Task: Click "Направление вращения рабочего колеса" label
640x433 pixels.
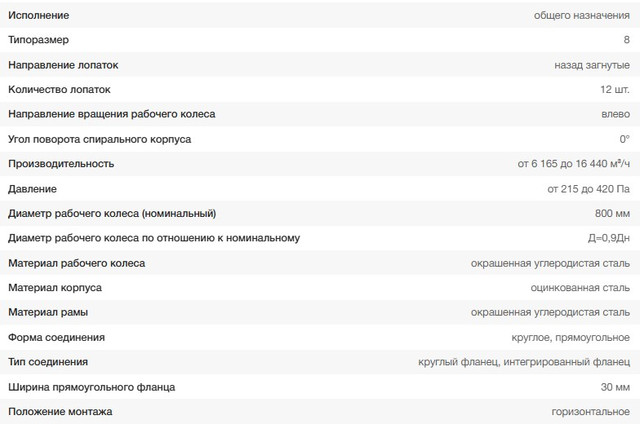Action: tap(111, 114)
